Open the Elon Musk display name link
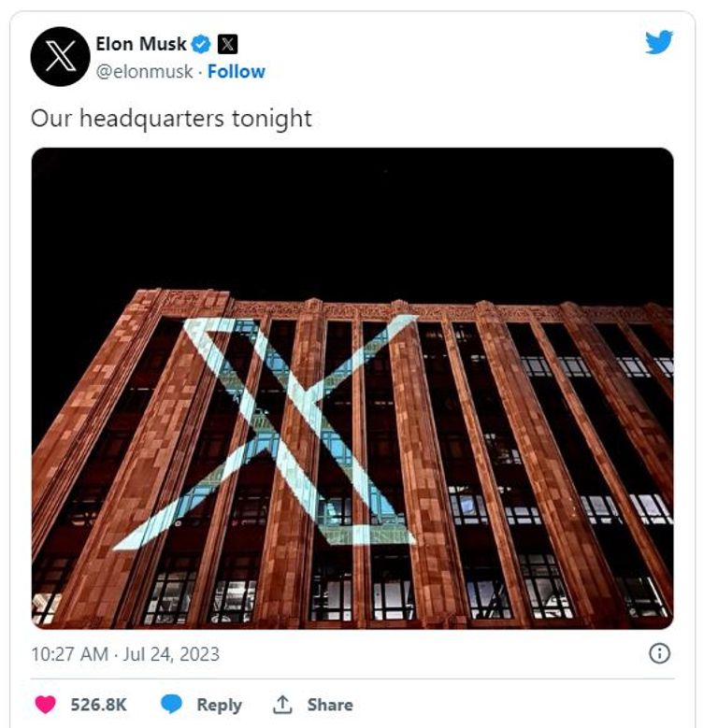 point(141,44)
